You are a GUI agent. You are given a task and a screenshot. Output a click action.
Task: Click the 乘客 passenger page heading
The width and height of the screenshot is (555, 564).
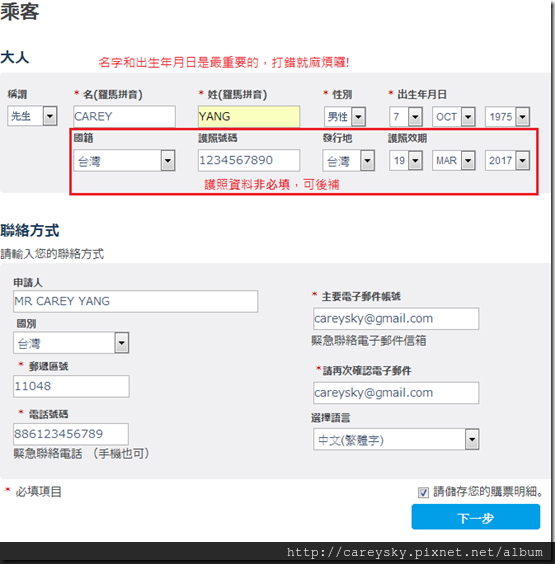(x=20, y=12)
